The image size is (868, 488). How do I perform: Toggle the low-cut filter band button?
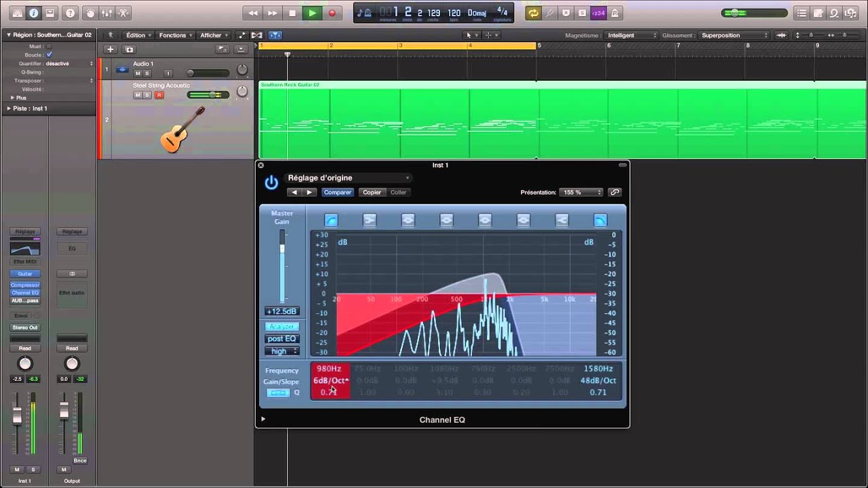(x=331, y=220)
